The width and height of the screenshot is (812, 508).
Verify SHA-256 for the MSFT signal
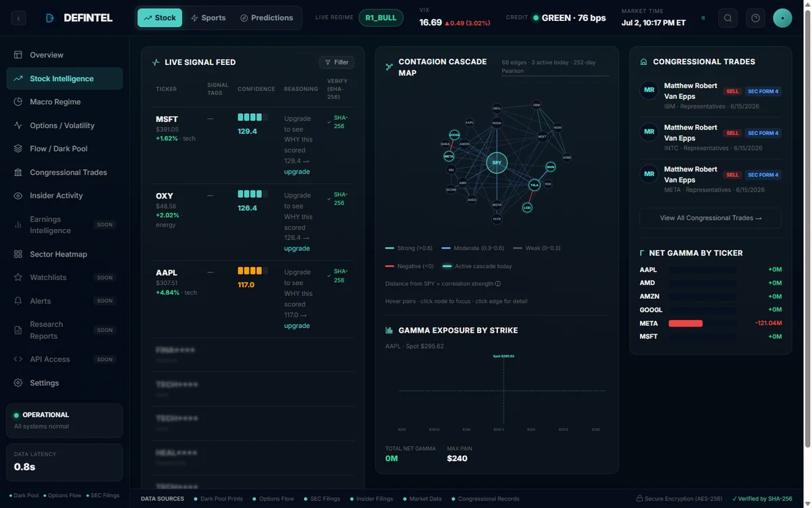click(338, 122)
